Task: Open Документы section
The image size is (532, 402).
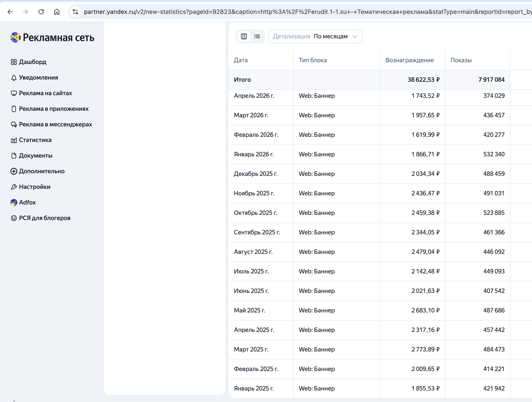Action: (x=36, y=156)
